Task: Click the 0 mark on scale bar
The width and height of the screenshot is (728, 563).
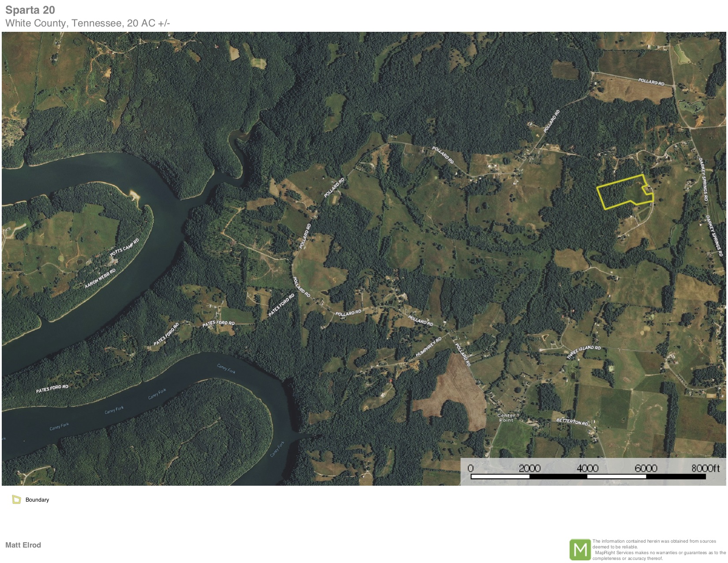Action: tap(470, 468)
